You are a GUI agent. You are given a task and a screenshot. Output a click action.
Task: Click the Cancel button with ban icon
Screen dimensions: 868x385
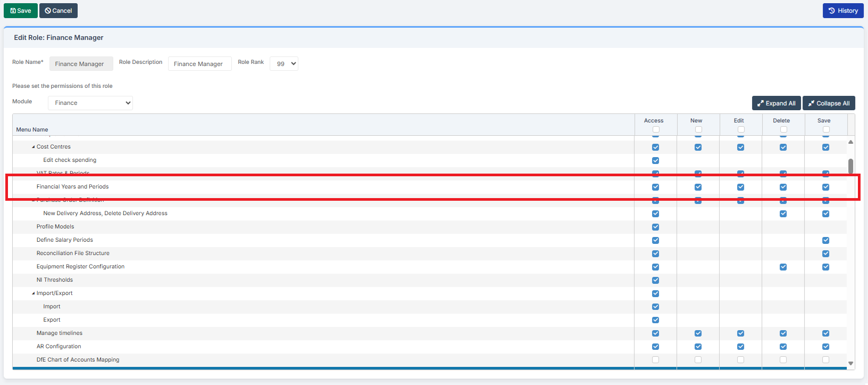click(59, 11)
